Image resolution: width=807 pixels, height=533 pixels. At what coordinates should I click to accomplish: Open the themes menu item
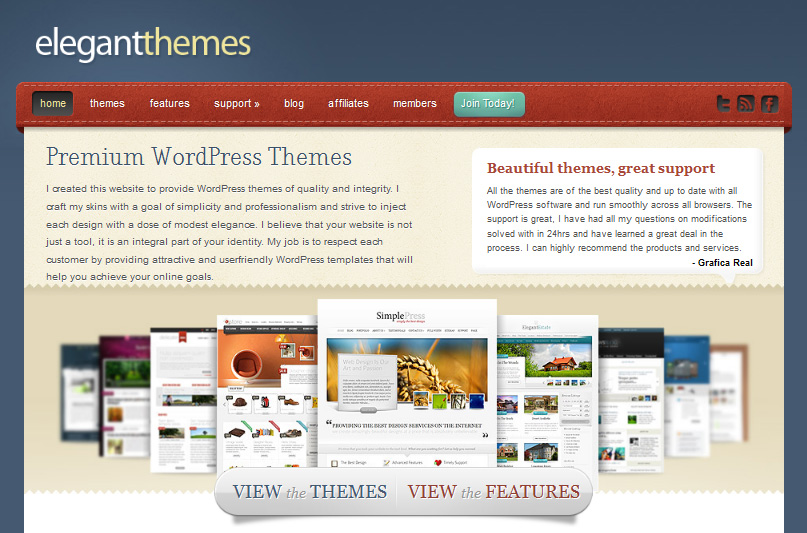tap(107, 103)
